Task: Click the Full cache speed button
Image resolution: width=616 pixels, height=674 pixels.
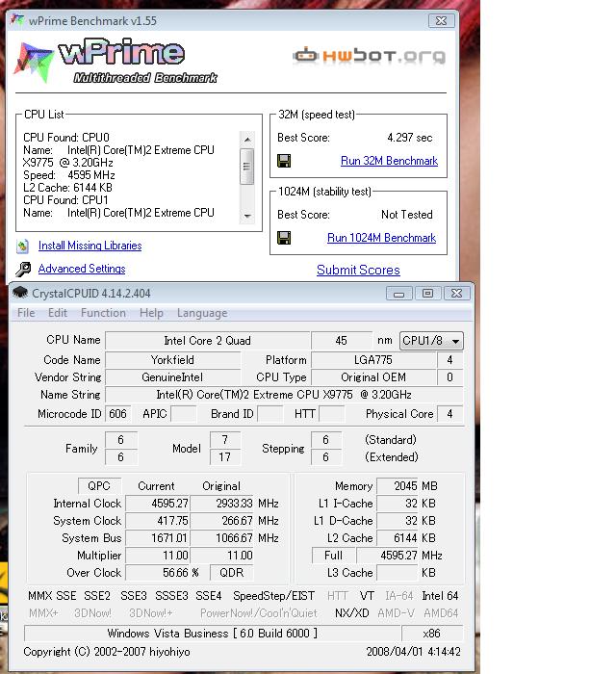Action: [333, 556]
